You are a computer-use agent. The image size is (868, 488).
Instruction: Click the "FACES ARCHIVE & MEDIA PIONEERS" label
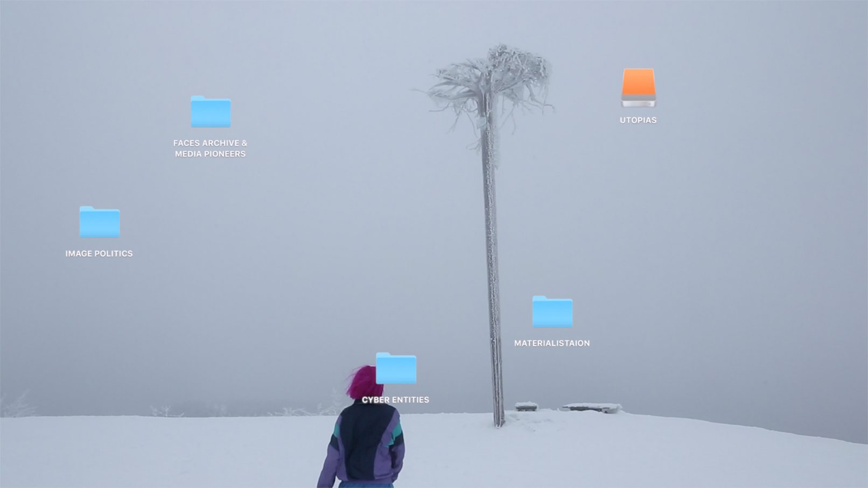(210, 148)
